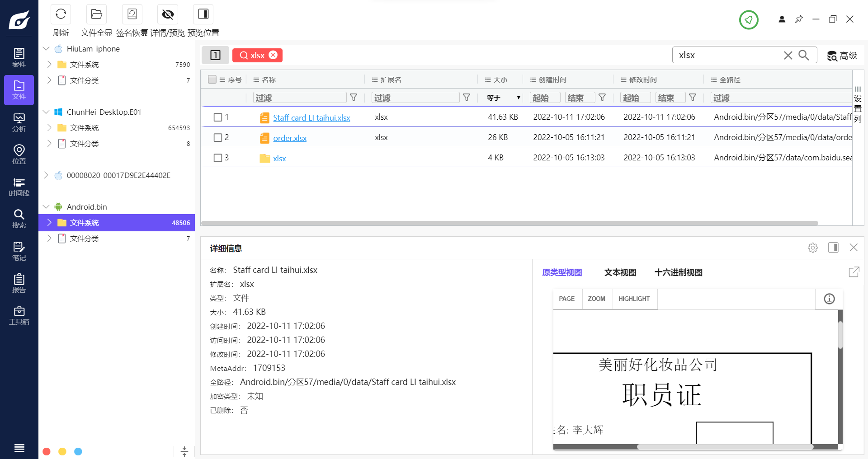
Task: Toggle the select-all header checkbox
Action: [x=212, y=80]
